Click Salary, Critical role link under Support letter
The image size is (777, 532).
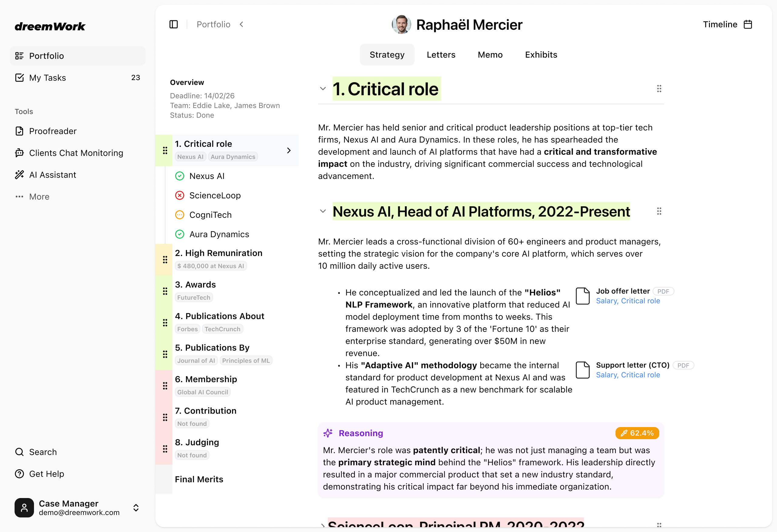[628, 375]
